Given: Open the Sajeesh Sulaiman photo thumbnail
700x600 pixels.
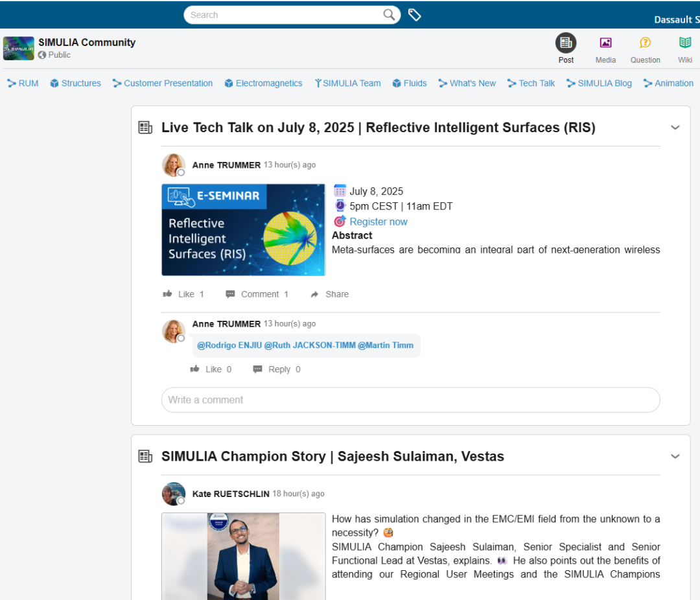Looking at the screenshot, I should [243, 556].
